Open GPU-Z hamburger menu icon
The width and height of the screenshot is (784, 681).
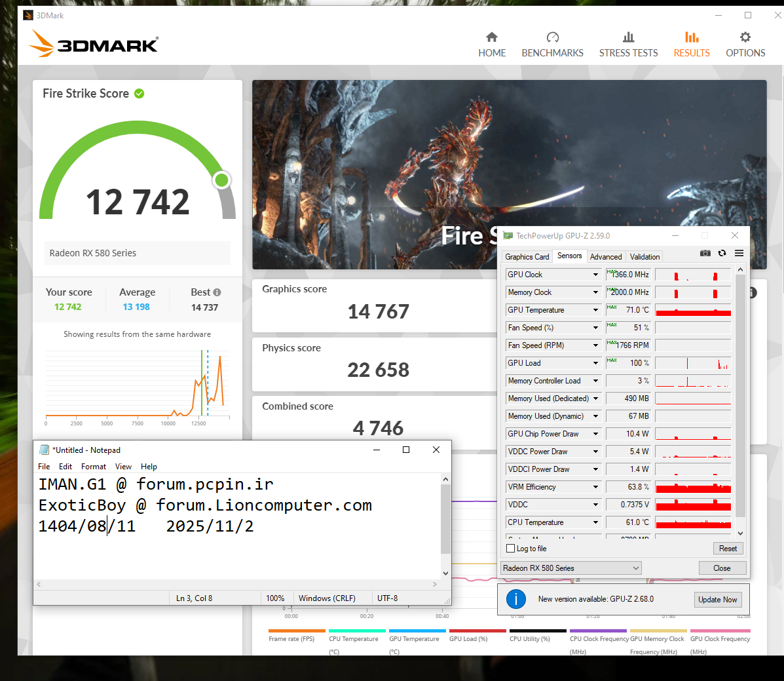pyautogui.click(x=739, y=254)
